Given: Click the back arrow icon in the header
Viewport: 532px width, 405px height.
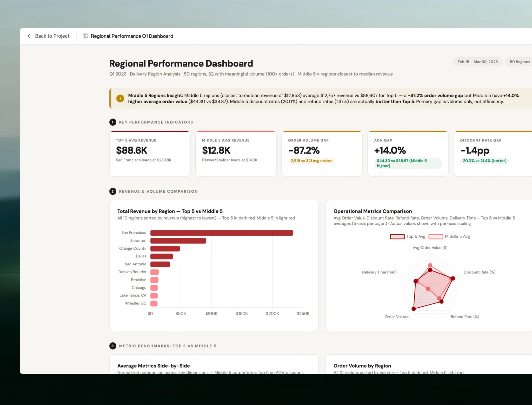Looking at the screenshot, I should [x=30, y=36].
